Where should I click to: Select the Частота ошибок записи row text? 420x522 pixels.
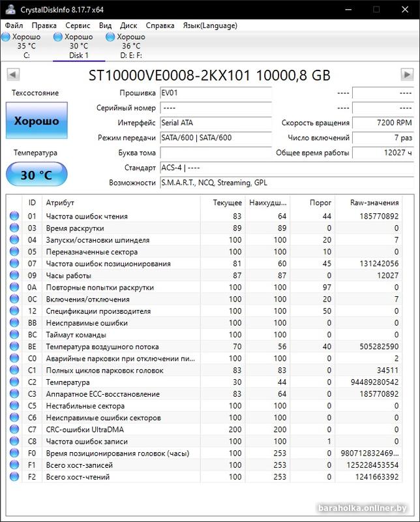click(x=87, y=442)
